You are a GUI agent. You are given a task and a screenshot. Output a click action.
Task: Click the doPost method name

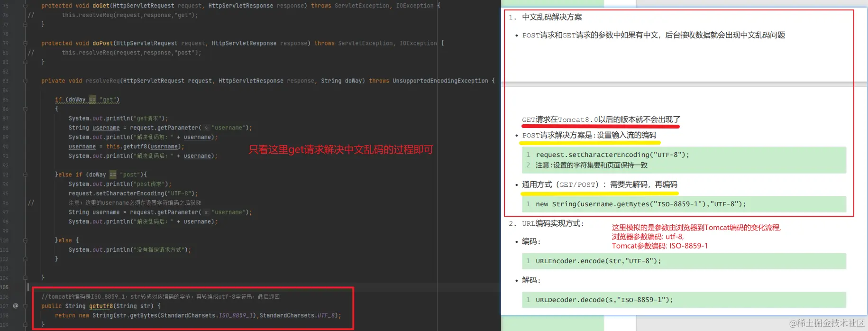click(103, 43)
